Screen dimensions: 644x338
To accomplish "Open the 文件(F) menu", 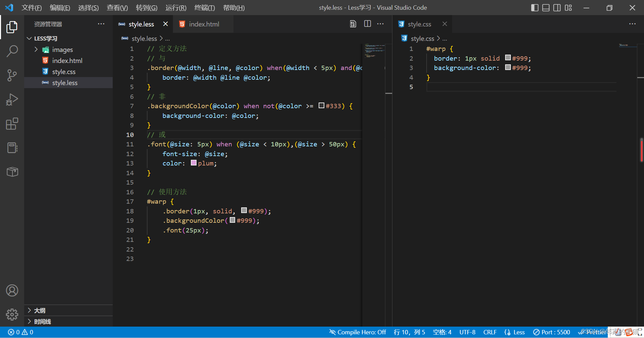I will tap(32, 8).
